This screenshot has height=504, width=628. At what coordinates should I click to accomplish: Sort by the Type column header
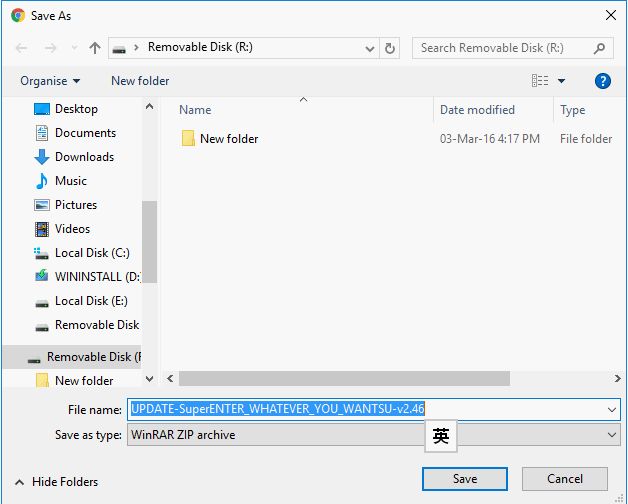(572, 110)
